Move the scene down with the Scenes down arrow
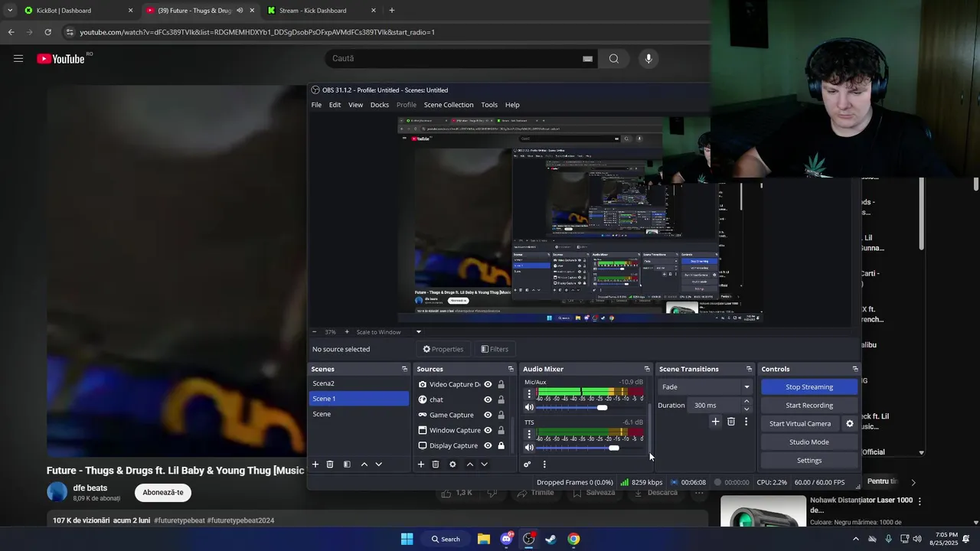 point(378,465)
